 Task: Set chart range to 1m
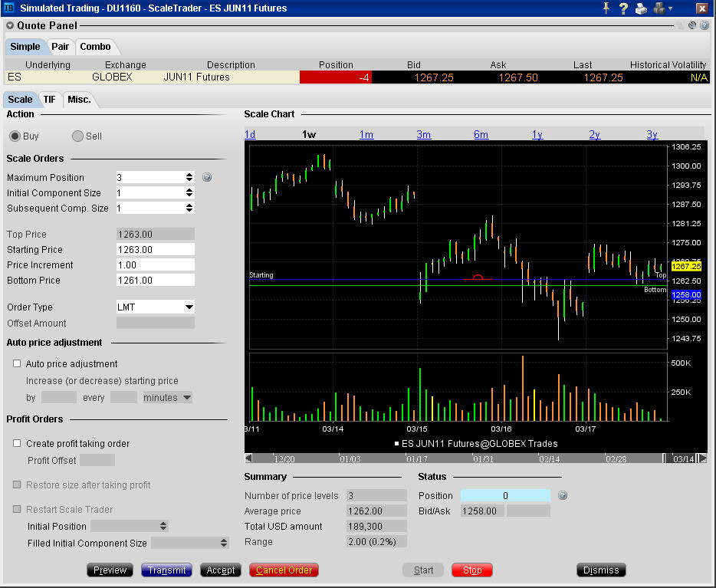pos(366,135)
